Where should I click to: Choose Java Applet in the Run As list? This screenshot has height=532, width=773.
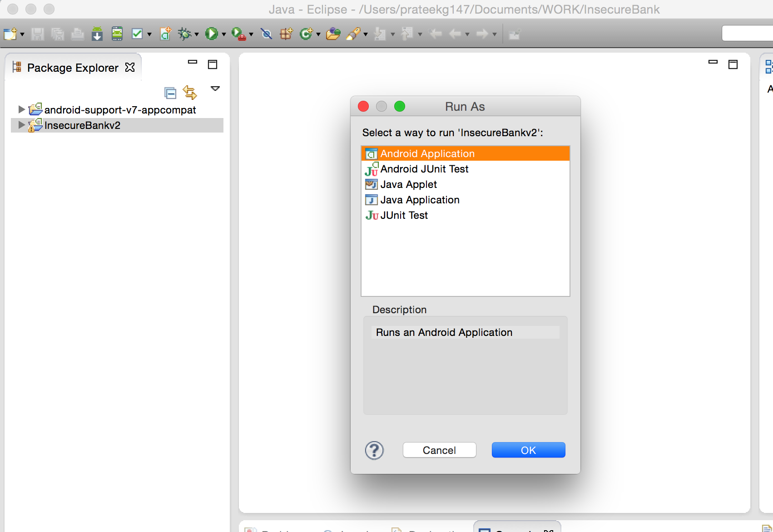point(466,184)
